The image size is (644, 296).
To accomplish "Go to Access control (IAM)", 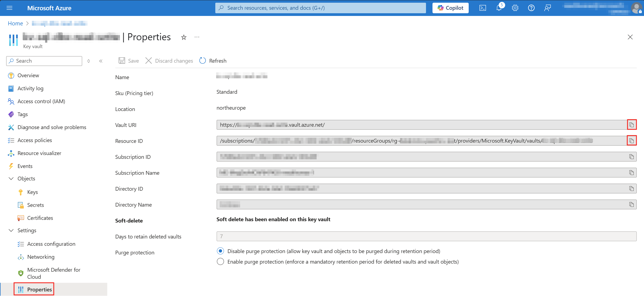I will pyautogui.click(x=41, y=101).
